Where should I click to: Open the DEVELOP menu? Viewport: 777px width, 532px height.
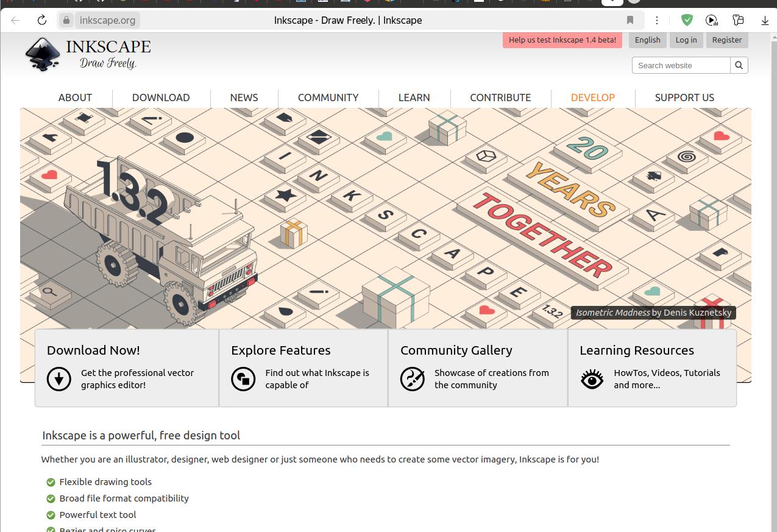(x=593, y=98)
